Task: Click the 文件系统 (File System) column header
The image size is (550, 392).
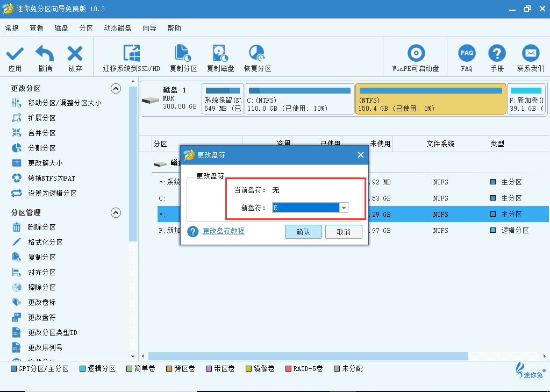Action: 440,144
